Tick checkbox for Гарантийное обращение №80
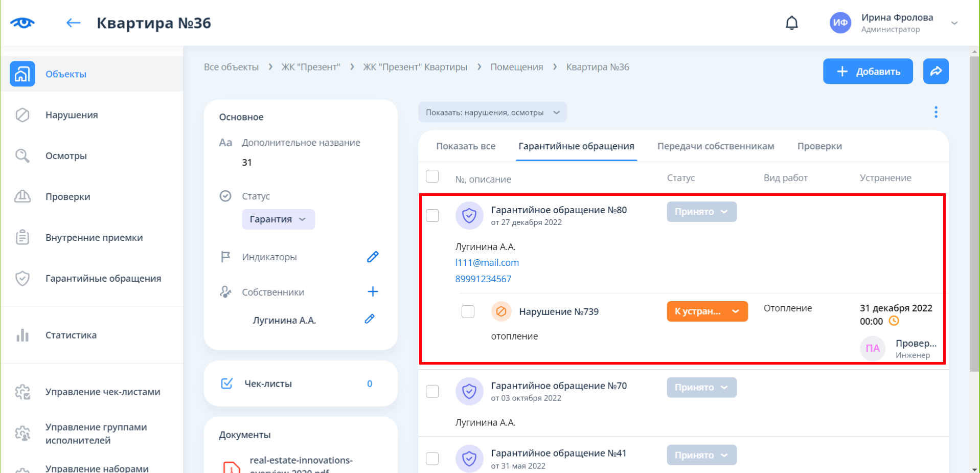 (432, 215)
